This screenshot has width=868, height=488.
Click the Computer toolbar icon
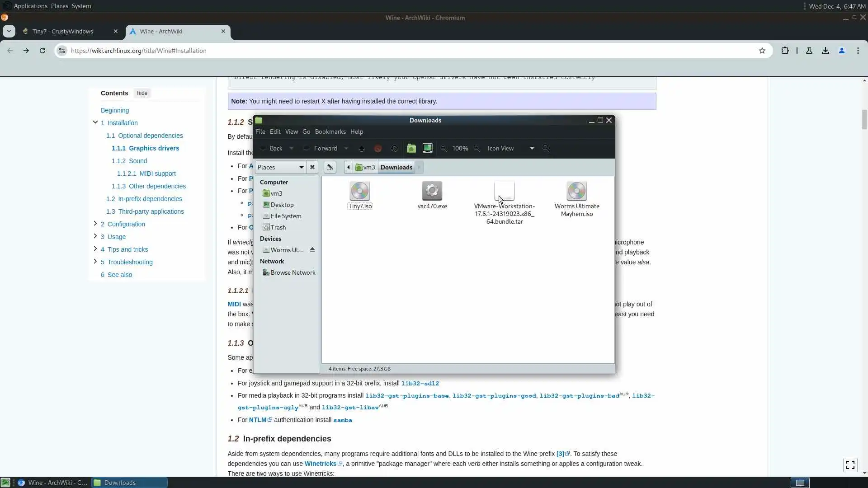tap(427, 148)
